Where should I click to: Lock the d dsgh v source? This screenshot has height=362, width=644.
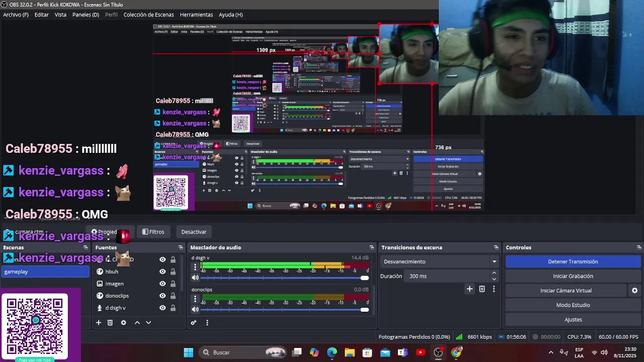click(x=173, y=308)
